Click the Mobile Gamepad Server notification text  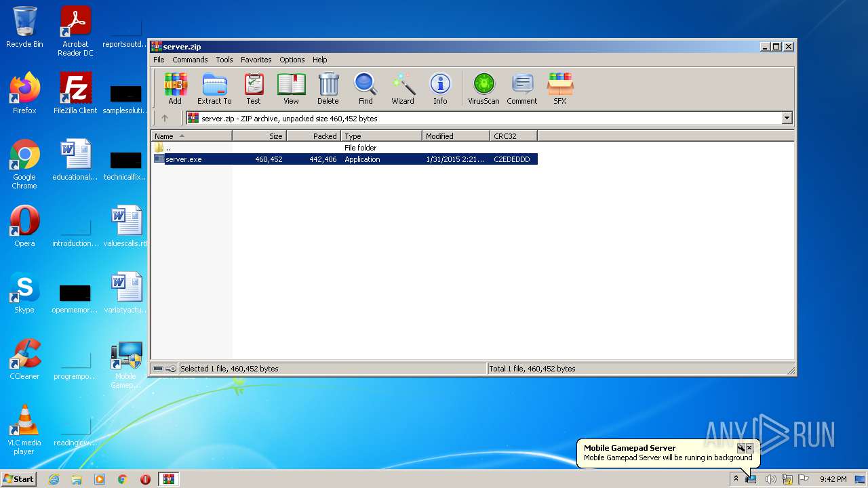coord(668,457)
